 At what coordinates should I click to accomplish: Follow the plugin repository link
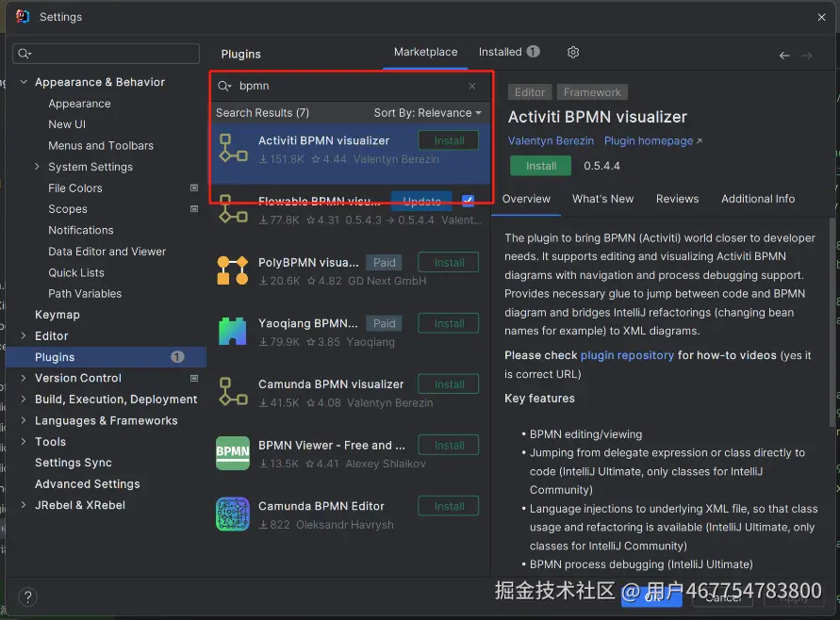[627, 355]
